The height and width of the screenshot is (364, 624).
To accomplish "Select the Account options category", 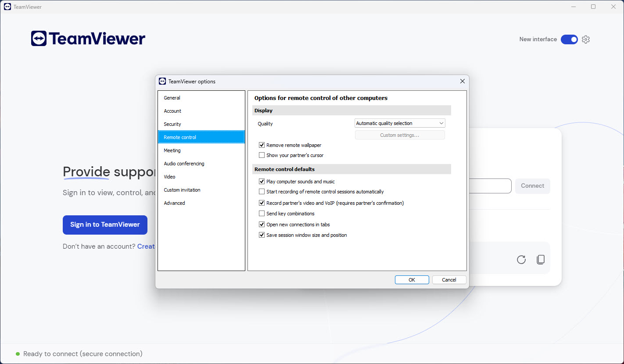I will click(201, 111).
